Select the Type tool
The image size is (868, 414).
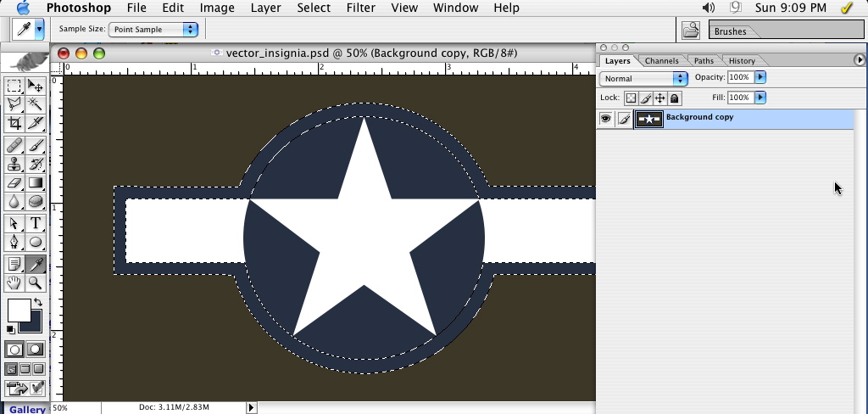pyautogui.click(x=36, y=223)
